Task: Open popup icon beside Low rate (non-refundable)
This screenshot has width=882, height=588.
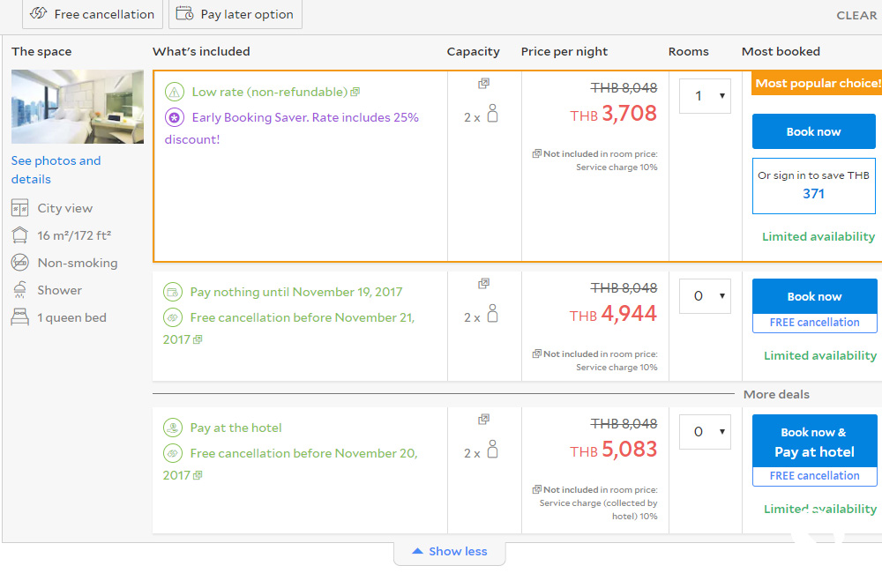Action: 355,93
